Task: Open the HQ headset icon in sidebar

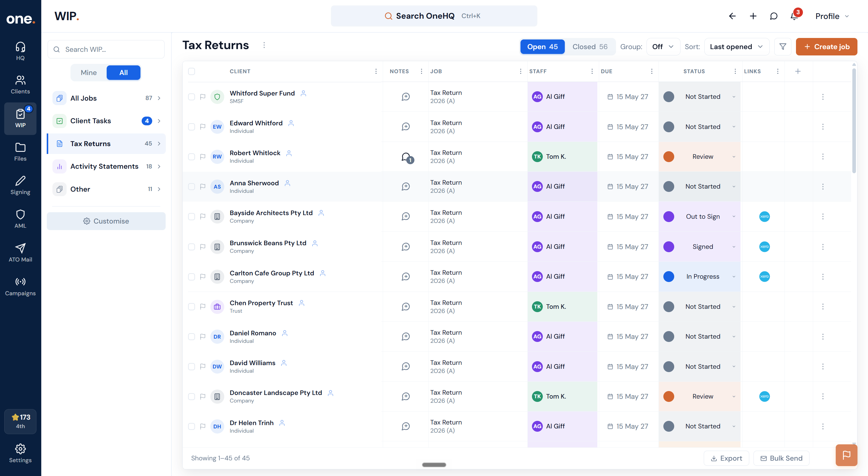Action: coord(20,51)
